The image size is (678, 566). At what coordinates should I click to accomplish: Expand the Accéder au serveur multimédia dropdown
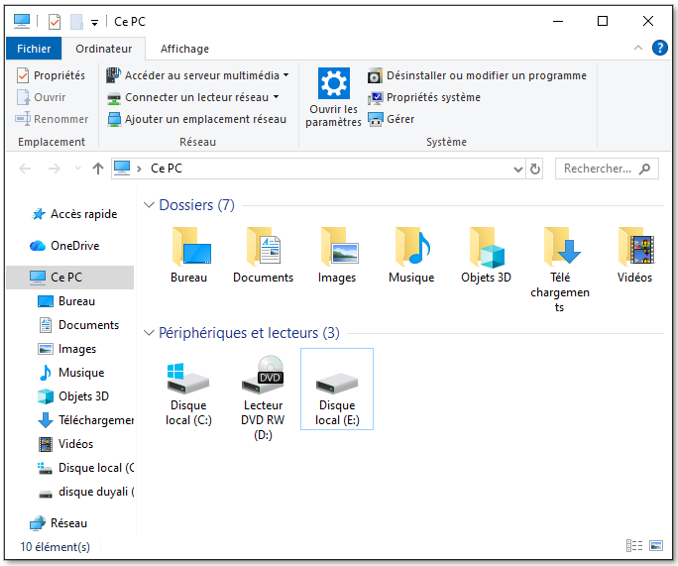[286, 75]
